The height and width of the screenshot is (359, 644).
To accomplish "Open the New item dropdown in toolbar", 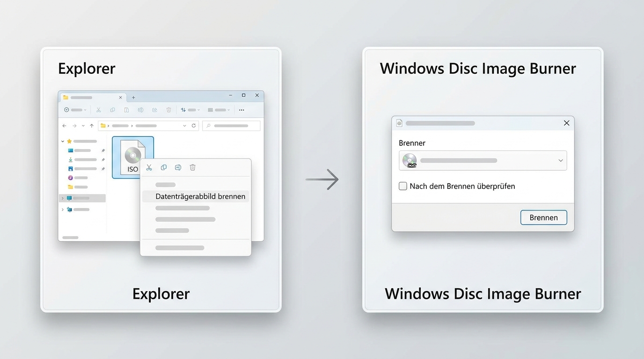I will 75,110.
